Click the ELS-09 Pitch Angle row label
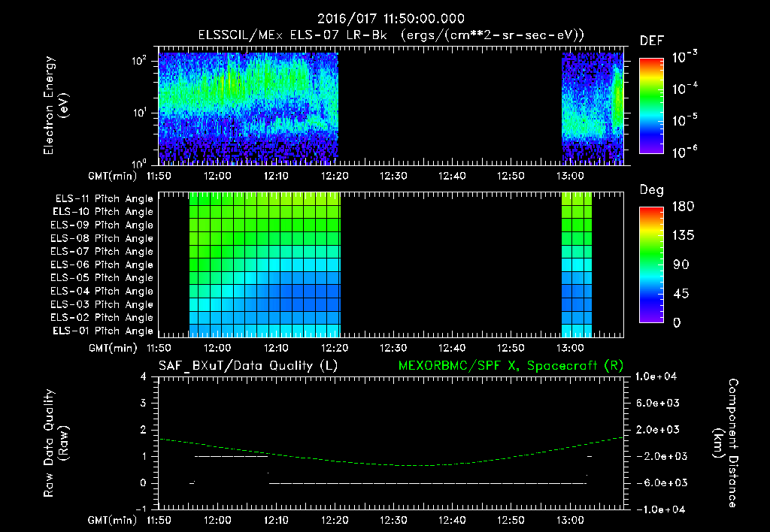This screenshot has height=532, width=770. [x=102, y=225]
